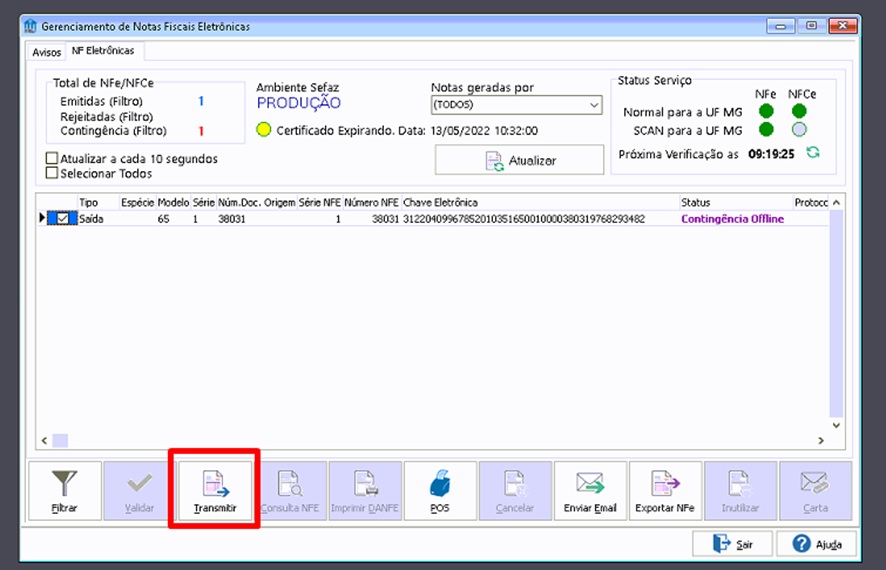Click the grid scroll-up arrow

point(836,202)
